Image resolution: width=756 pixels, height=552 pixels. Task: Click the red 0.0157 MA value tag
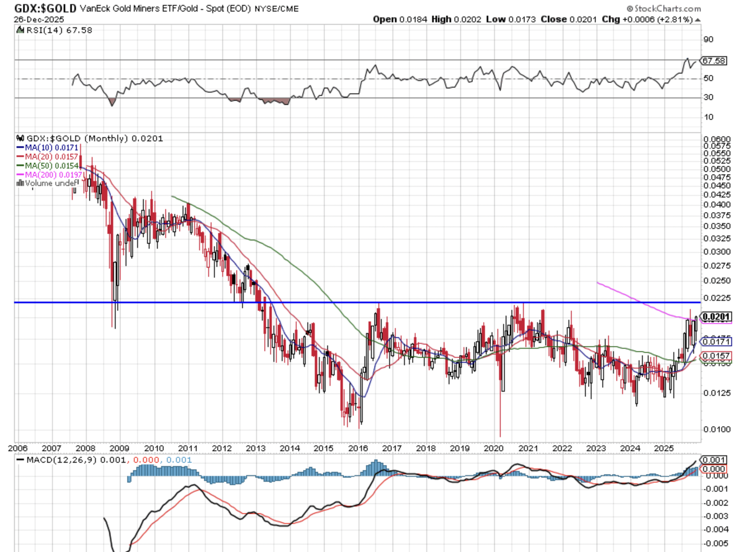(x=716, y=356)
